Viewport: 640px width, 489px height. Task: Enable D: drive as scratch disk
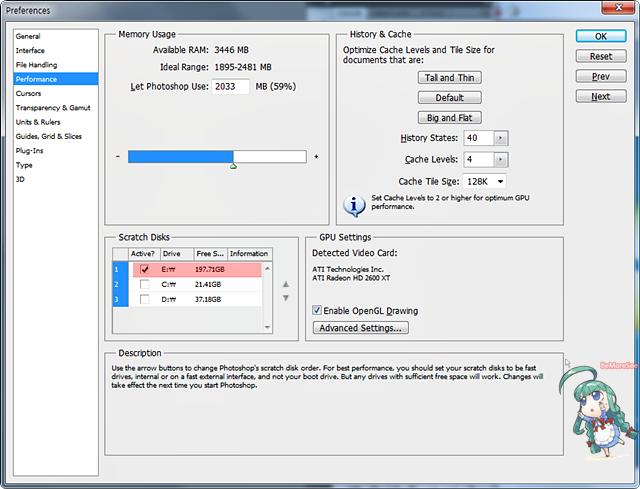(x=145, y=299)
